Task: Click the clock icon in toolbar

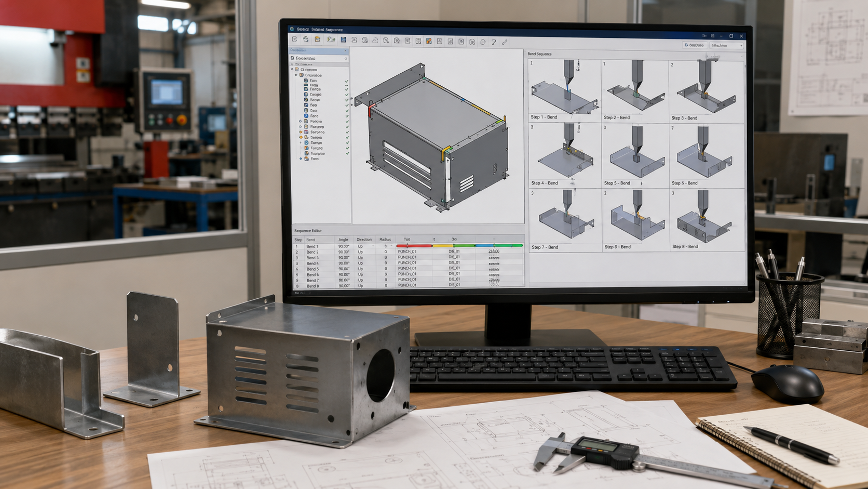Action: coord(483,42)
